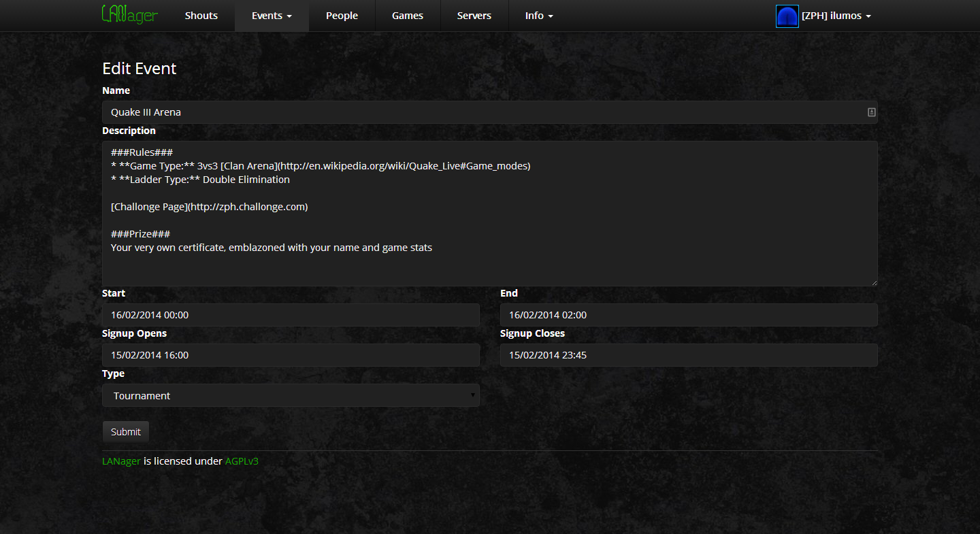Click the ilumos user avatar image
The width and height of the screenshot is (980, 534).
(787, 16)
